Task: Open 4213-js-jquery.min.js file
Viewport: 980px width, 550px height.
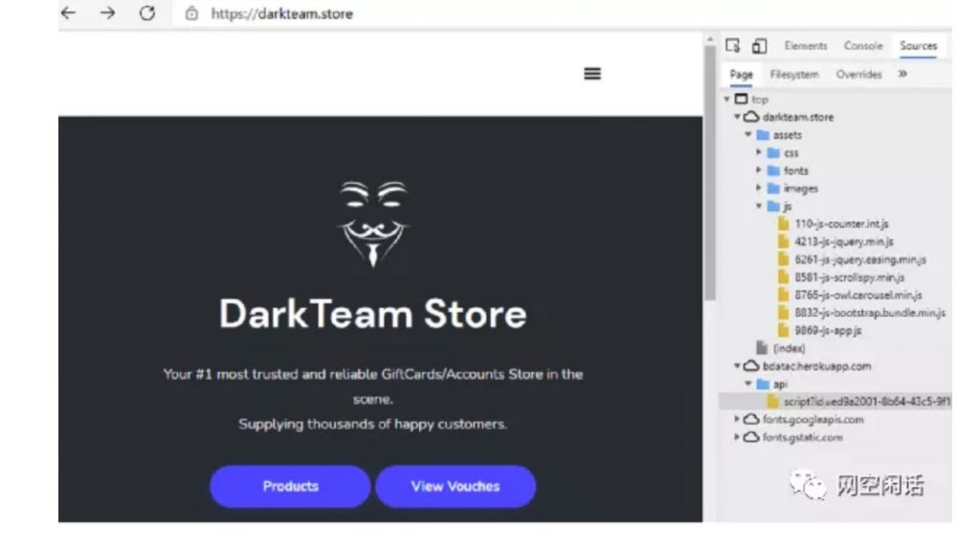Action: [844, 241]
